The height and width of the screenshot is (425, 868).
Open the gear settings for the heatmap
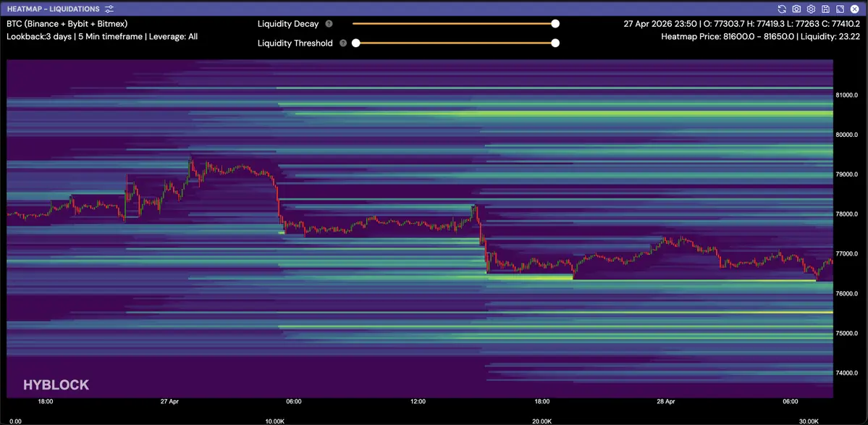point(811,9)
